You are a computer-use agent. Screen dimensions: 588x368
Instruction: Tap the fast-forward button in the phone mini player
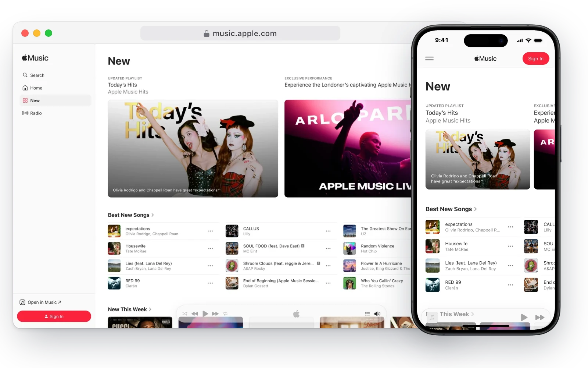click(540, 317)
